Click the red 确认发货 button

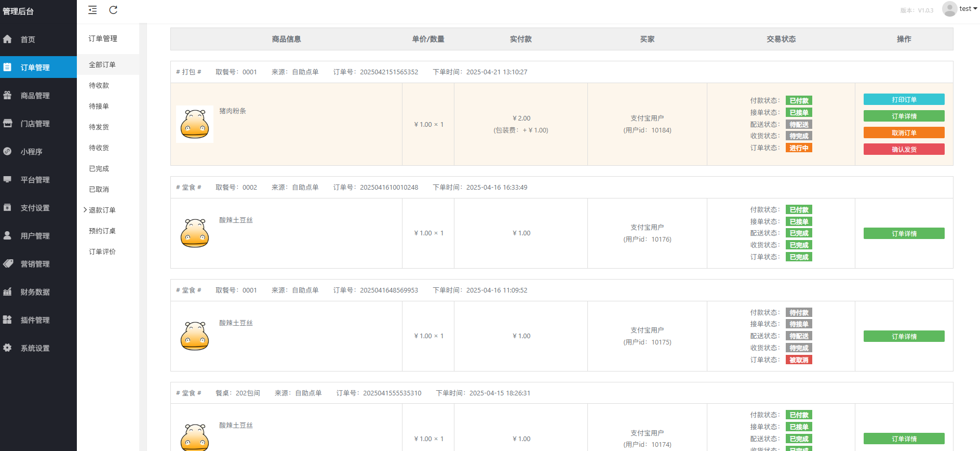pos(904,149)
